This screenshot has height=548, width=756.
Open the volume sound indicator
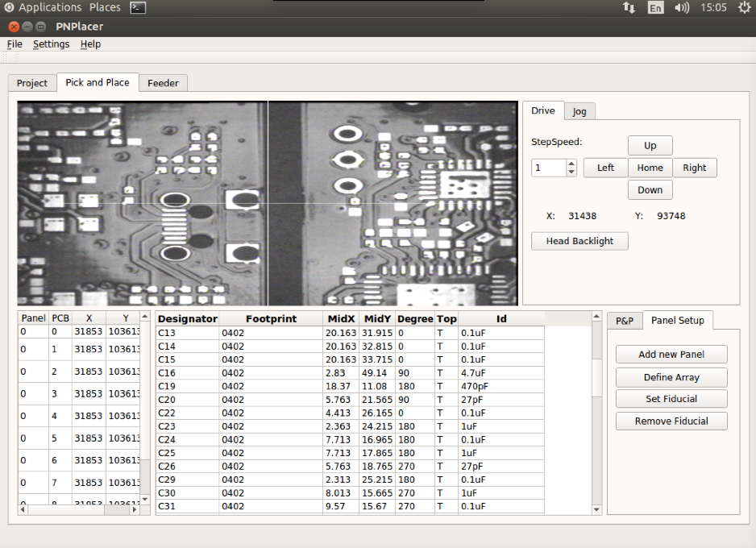682,7
